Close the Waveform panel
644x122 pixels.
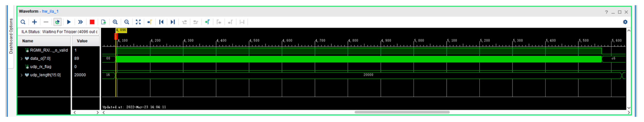(x=626, y=12)
